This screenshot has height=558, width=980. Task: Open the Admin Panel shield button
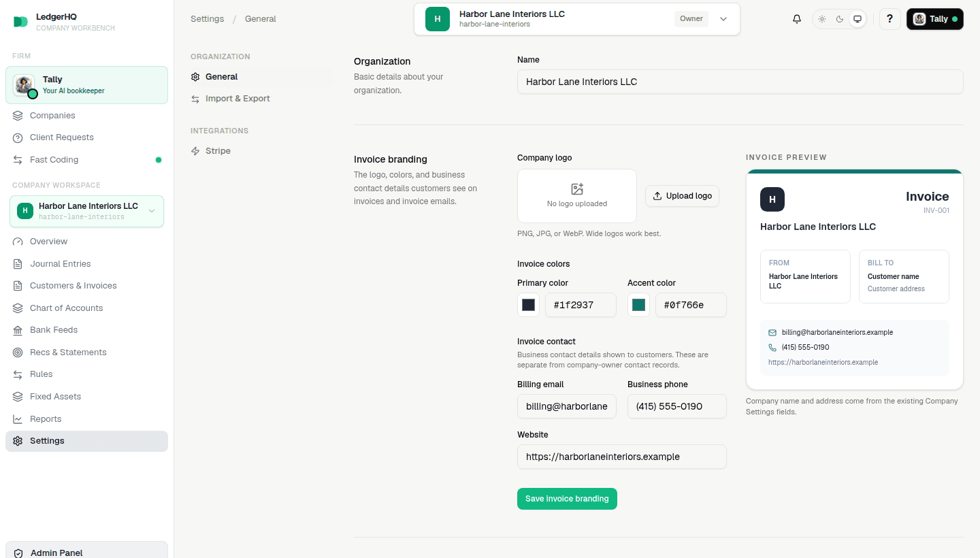point(86,550)
